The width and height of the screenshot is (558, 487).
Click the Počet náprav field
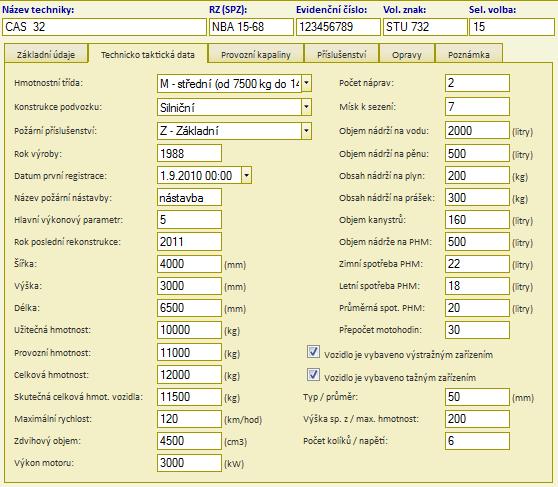pyautogui.click(x=477, y=83)
